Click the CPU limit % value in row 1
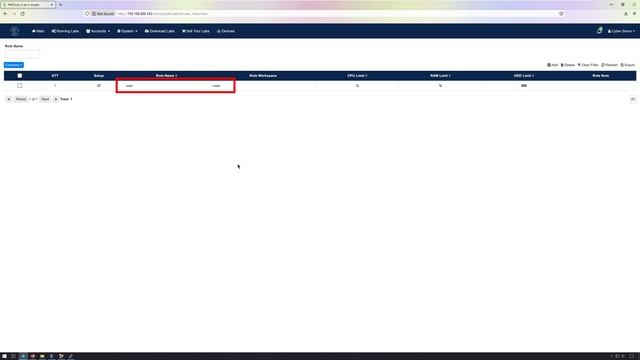Image resolution: width=640 pixels, height=360 pixels. click(357, 86)
